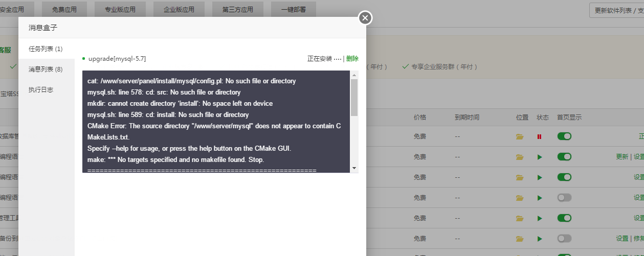Open folder location for the 备份到 row
This screenshot has width=644, height=256.
pyautogui.click(x=520, y=239)
